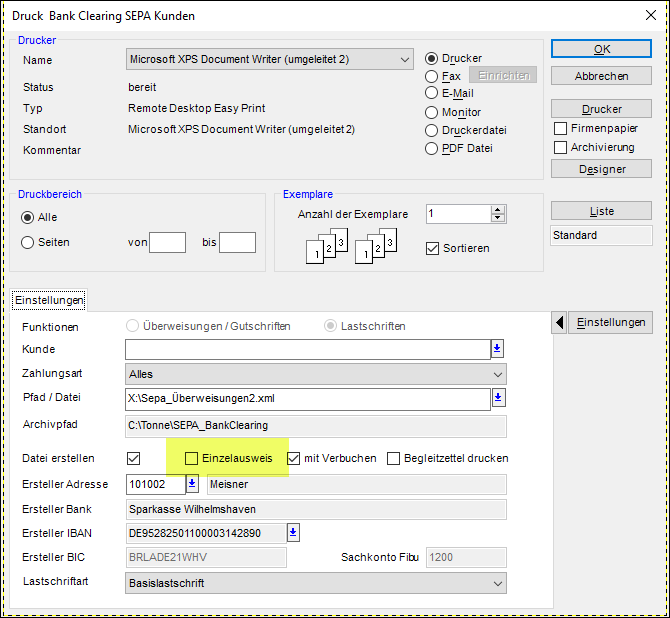Open the Zahlungsart dropdown
The width and height of the screenshot is (670, 618).
[x=498, y=374]
